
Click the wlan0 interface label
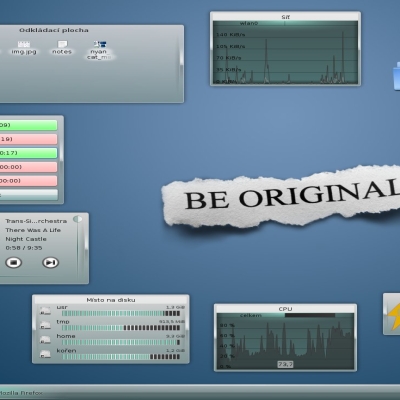[x=249, y=23]
